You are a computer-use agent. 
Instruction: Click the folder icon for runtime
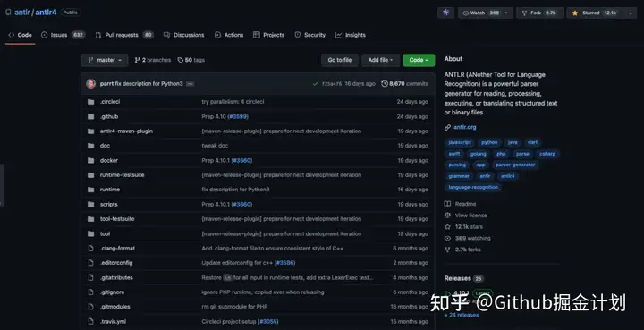pos(90,190)
